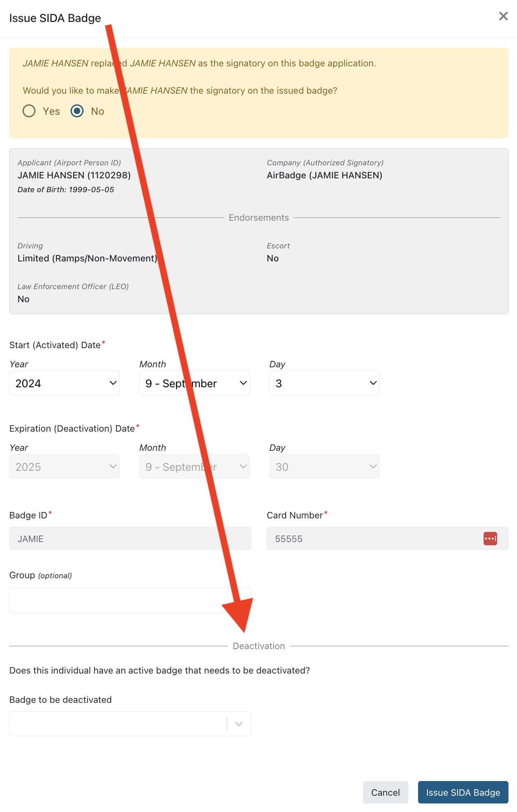This screenshot has width=517, height=812.
Task: Click the Yes label text
Action: (51, 111)
